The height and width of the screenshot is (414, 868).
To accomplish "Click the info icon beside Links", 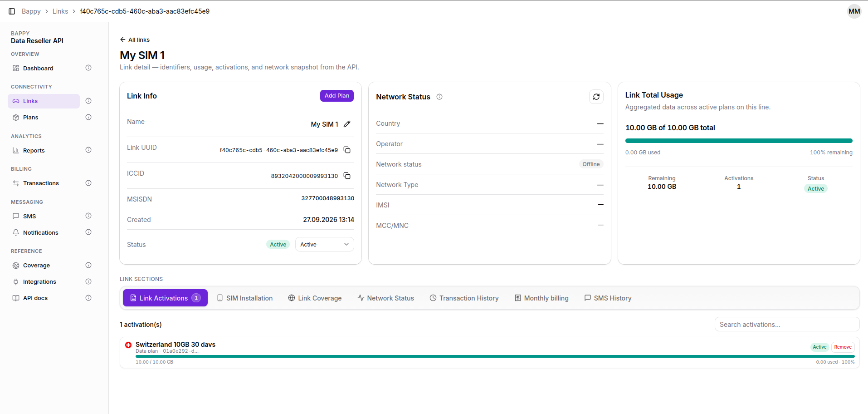I will coord(88,101).
